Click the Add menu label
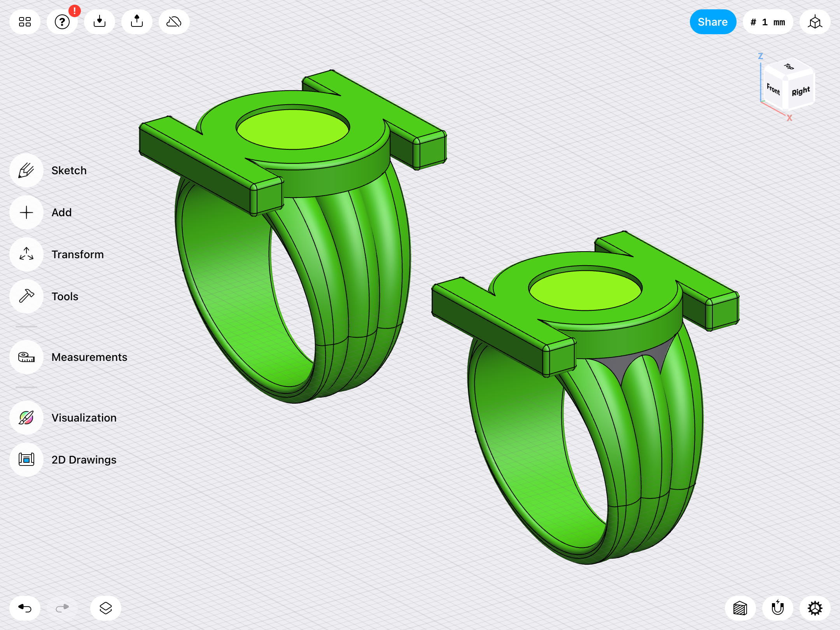 coord(62,212)
